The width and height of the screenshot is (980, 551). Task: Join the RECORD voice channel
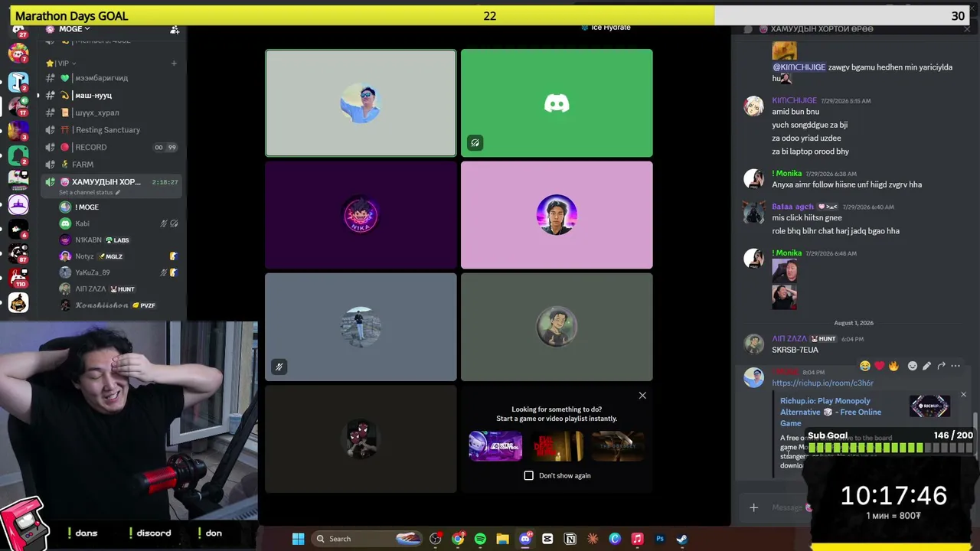111,147
